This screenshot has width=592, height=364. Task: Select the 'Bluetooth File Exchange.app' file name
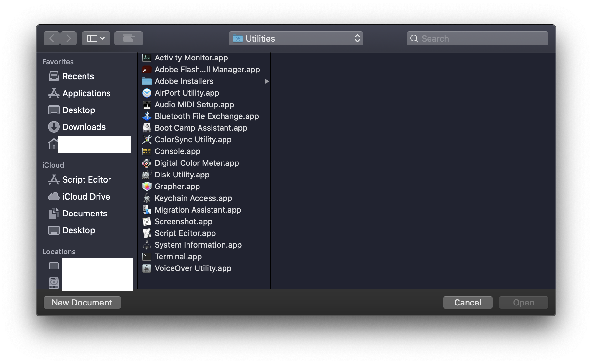point(207,116)
